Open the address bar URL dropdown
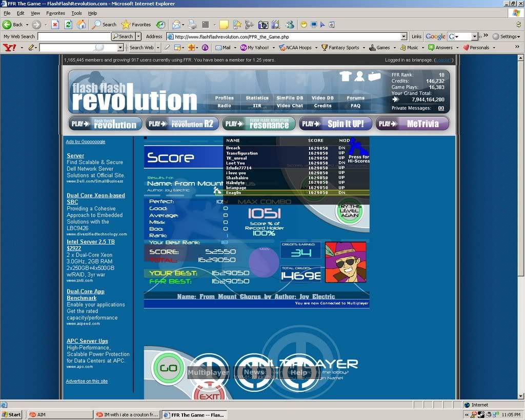Viewport: 525px width, 420px height. [x=404, y=36]
